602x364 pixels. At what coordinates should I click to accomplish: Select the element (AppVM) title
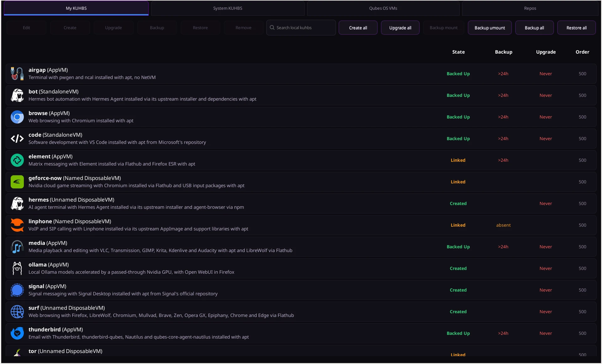(x=51, y=156)
